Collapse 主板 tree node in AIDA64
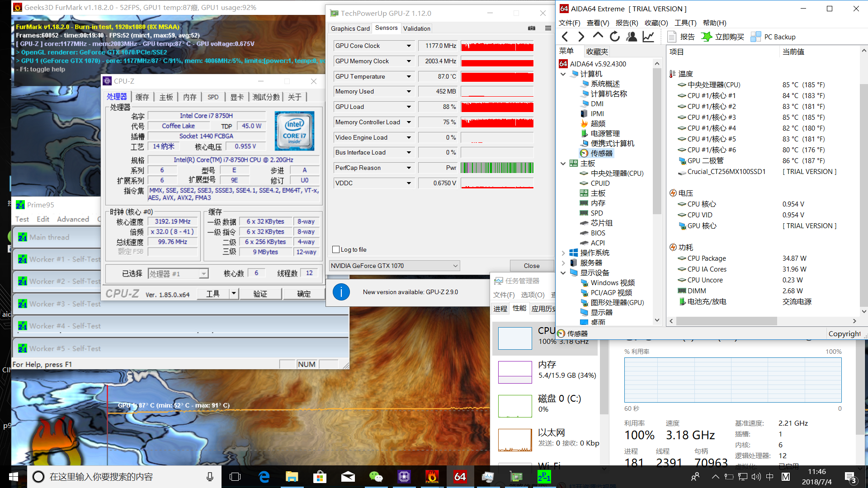The height and width of the screenshot is (488, 868). pos(563,163)
